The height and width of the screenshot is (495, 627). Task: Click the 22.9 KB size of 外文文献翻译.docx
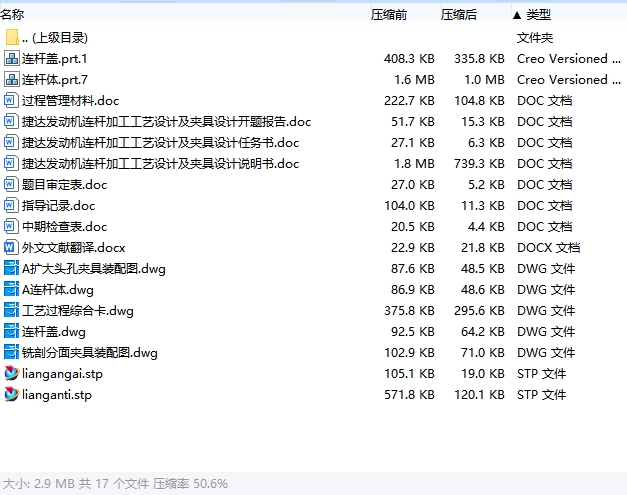(413, 248)
